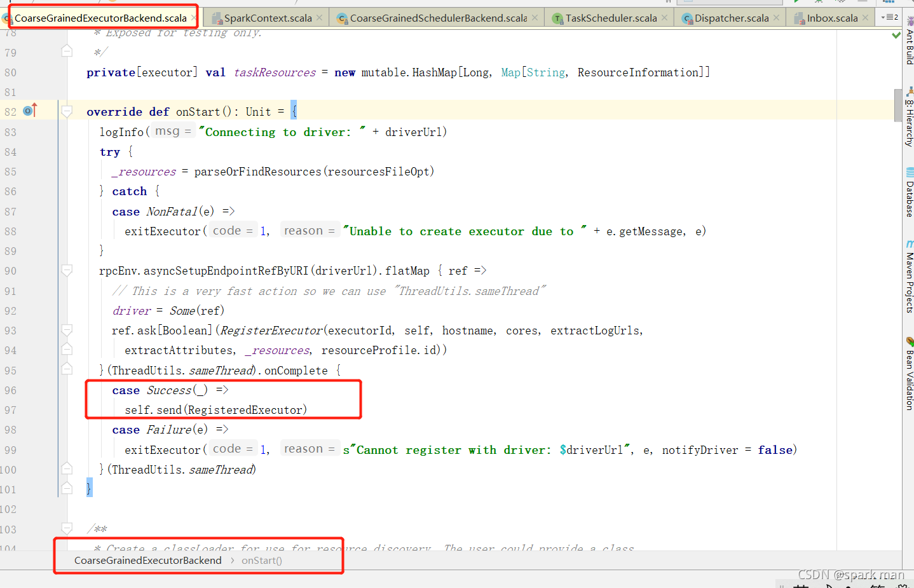Screen dimensions: 914x588
Task: Click the 'Connecting to driver:' string literal
Action: pyautogui.click(x=282, y=132)
